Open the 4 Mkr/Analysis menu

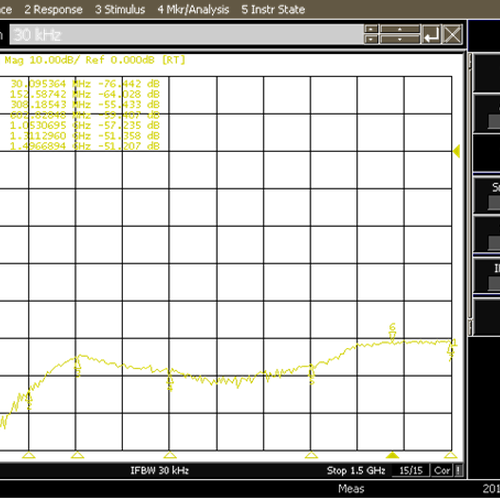[x=193, y=9]
